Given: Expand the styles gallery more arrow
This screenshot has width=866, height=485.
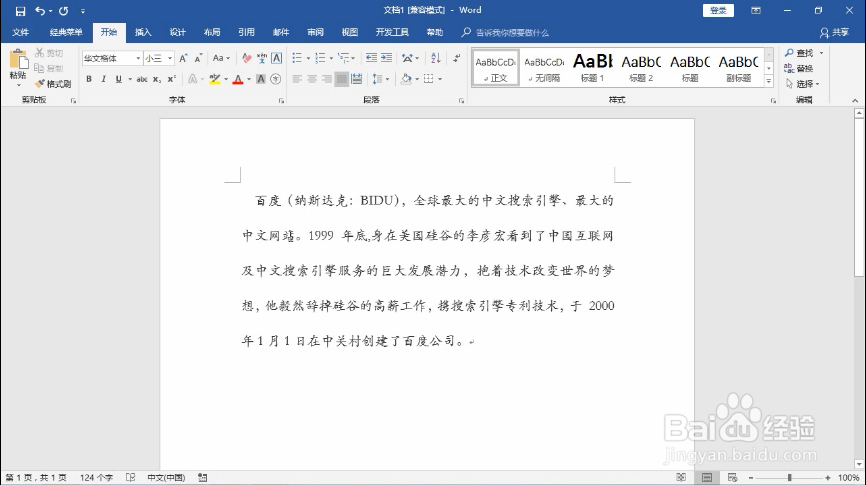Looking at the screenshot, I should pos(768,81).
